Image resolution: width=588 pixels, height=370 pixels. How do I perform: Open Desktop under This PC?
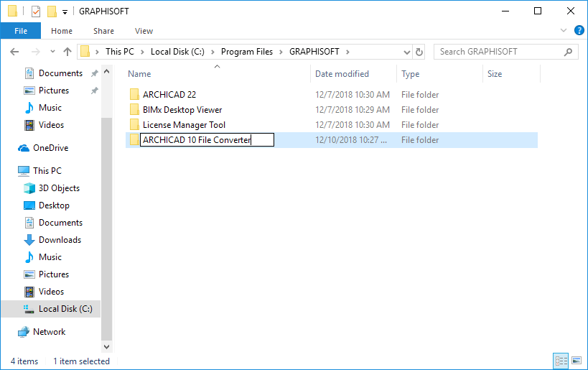54,205
